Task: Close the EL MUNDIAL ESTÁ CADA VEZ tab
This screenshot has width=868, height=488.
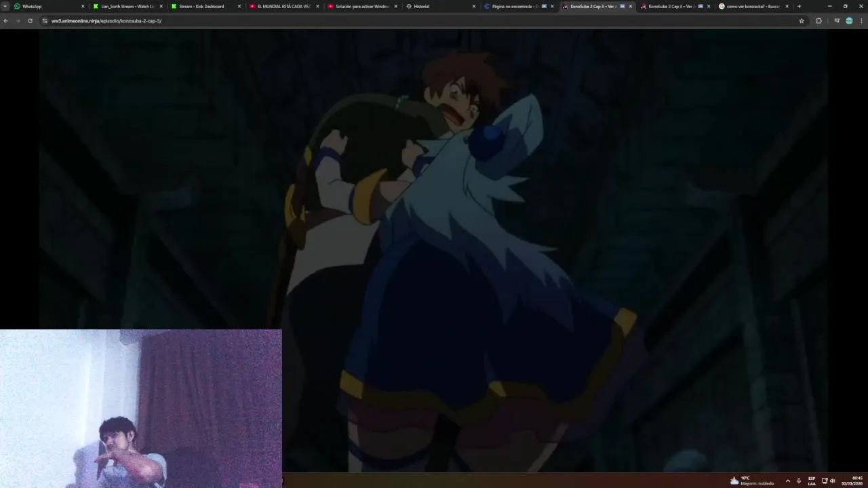Action: 317,6
